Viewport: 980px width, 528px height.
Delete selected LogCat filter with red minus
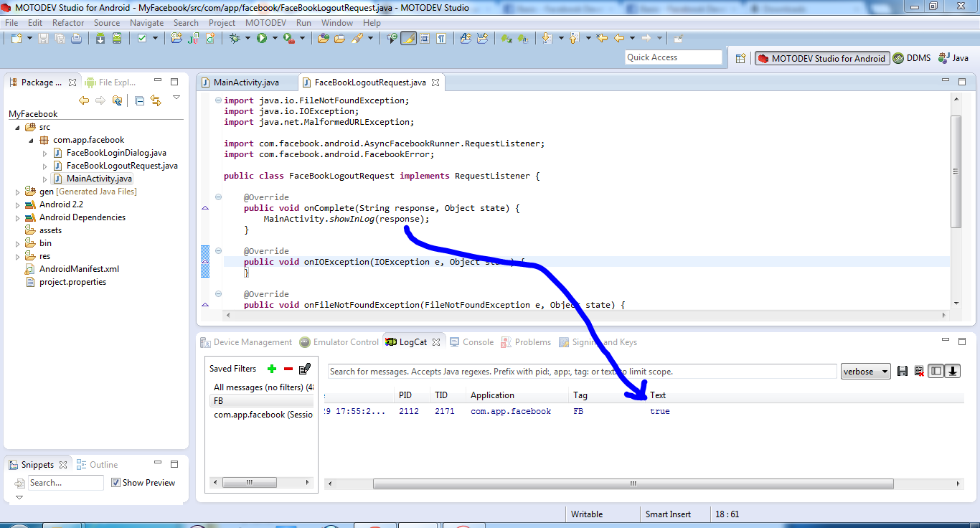coord(288,369)
